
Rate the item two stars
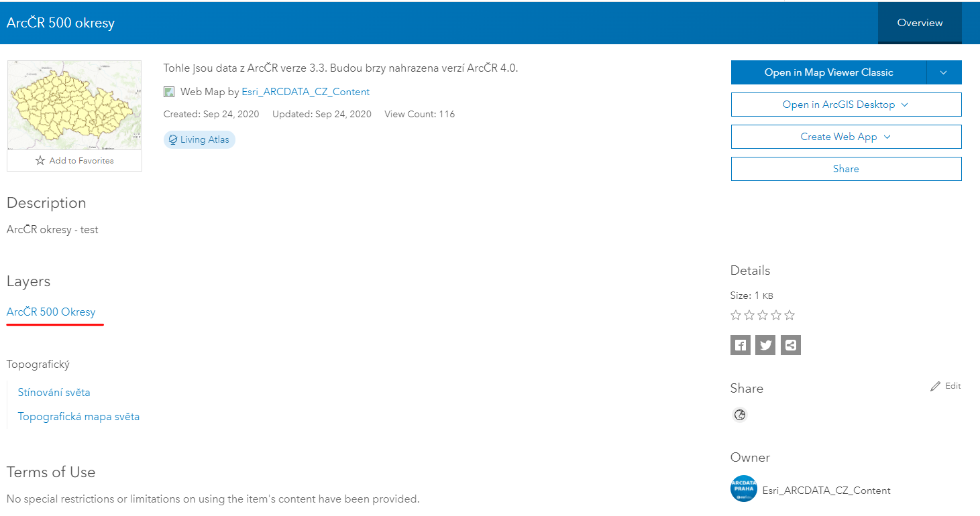coord(749,315)
